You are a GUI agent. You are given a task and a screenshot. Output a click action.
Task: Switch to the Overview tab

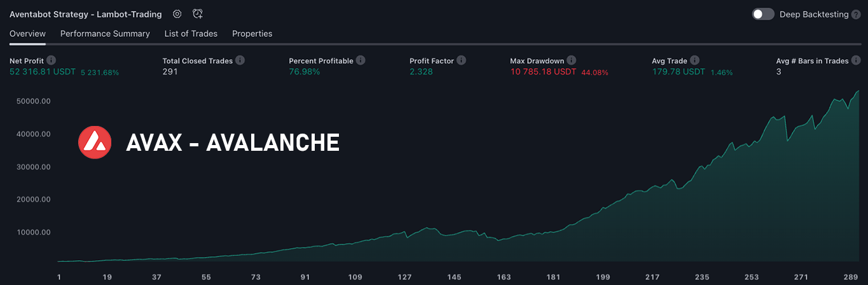[x=27, y=34]
